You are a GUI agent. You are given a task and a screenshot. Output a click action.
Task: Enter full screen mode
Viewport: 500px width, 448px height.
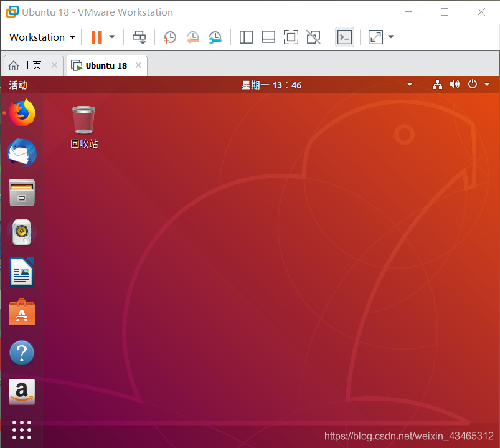click(x=291, y=37)
